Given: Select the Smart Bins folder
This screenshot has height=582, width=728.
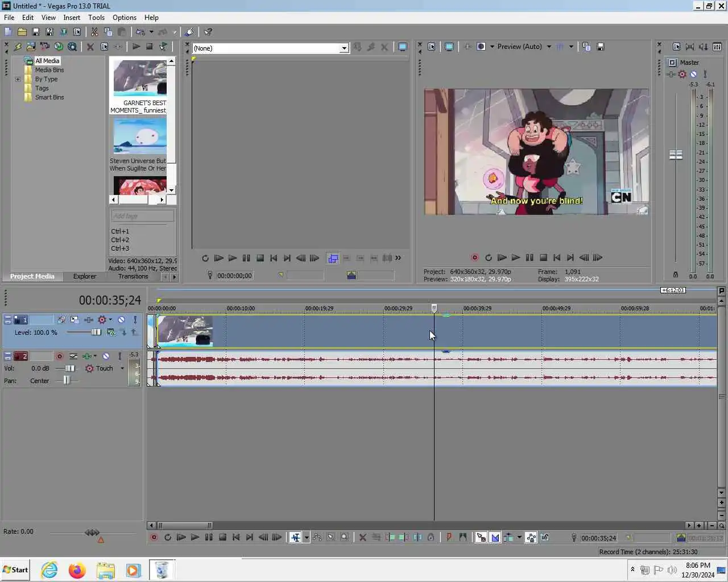Looking at the screenshot, I should tap(49, 97).
